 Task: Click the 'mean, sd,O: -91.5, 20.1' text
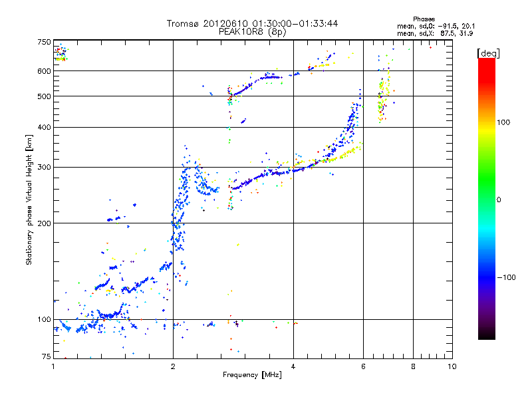coord(436,26)
